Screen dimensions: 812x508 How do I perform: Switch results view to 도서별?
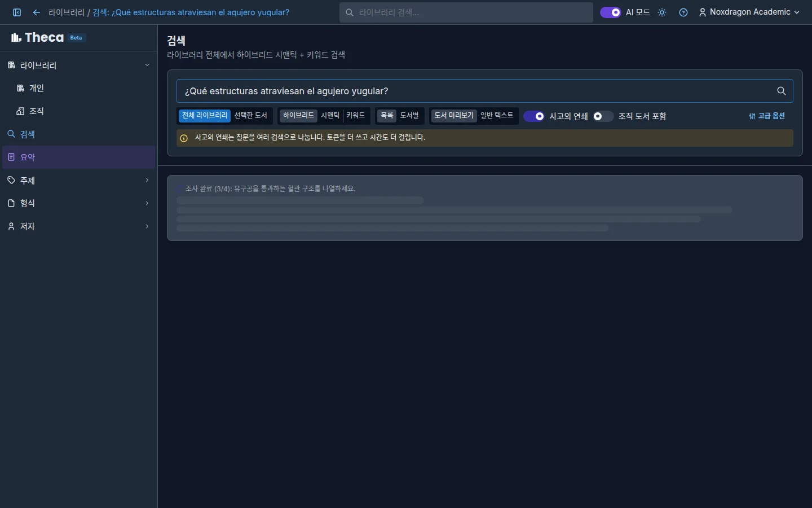[409, 116]
